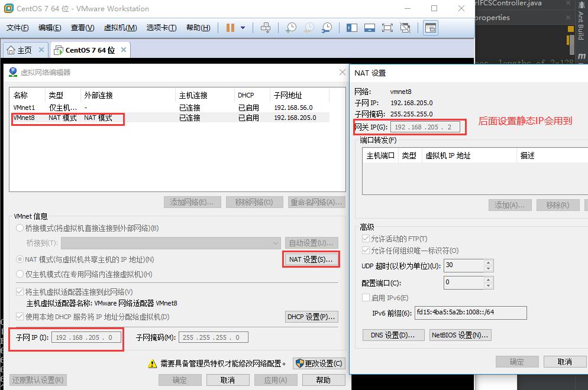This screenshot has width=588, height=390.
Task: Open the 选项卡(T) menu
Action: [x=161, y=28]
